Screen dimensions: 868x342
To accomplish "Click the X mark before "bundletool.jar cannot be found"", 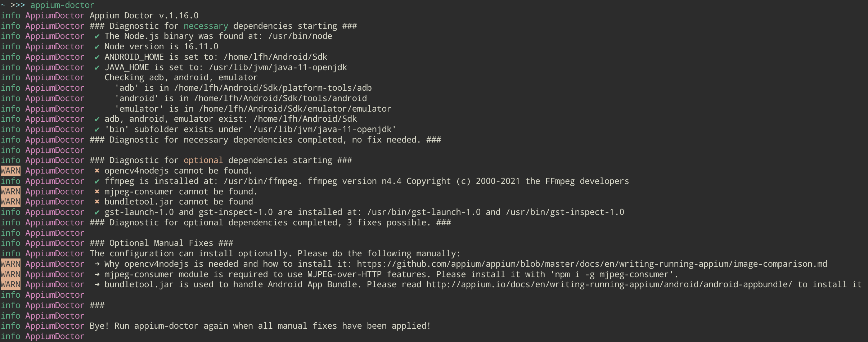I will (x=97, y=202).
